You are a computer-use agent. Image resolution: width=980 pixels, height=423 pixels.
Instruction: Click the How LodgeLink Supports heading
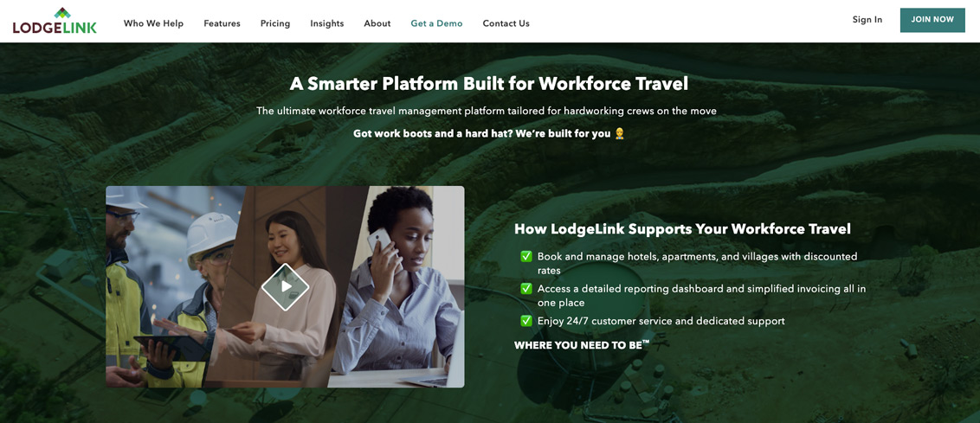682,228
